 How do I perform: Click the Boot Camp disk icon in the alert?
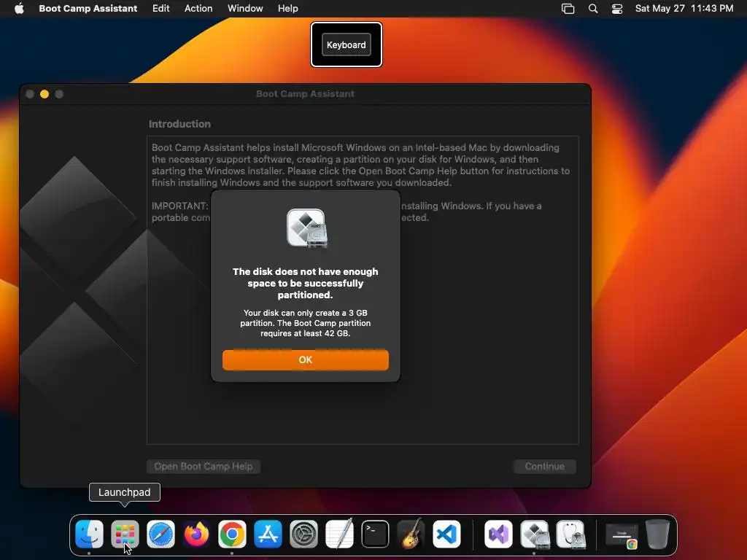(307, 228)
